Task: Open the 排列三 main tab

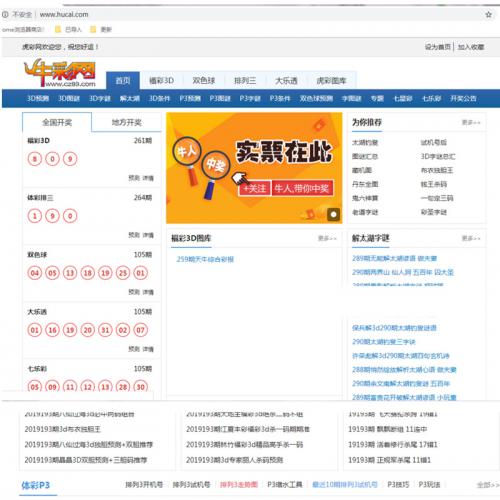Action: point(245,81)
